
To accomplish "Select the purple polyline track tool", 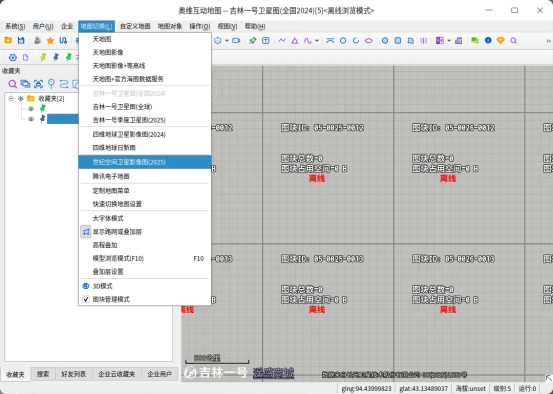I will coord(282,41).
